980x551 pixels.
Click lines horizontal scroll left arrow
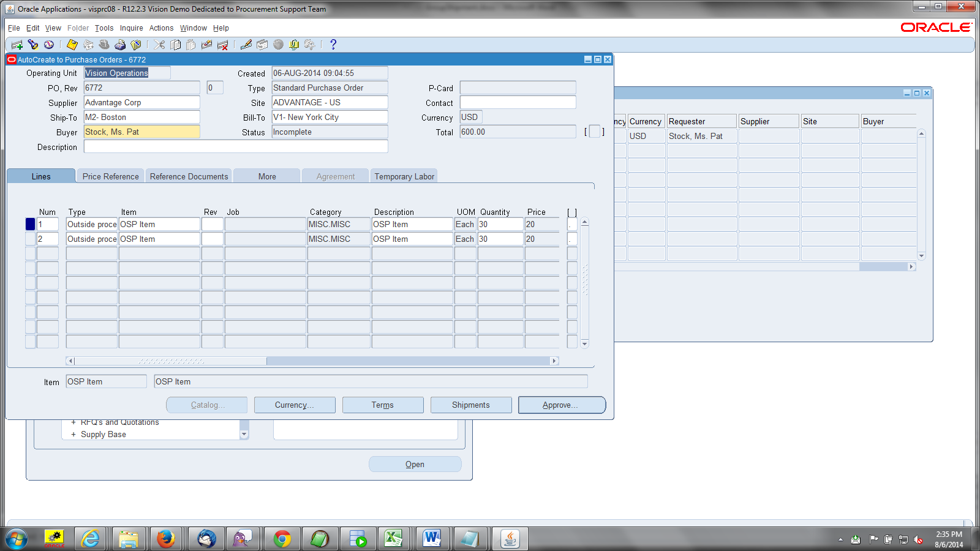[70, 361]
